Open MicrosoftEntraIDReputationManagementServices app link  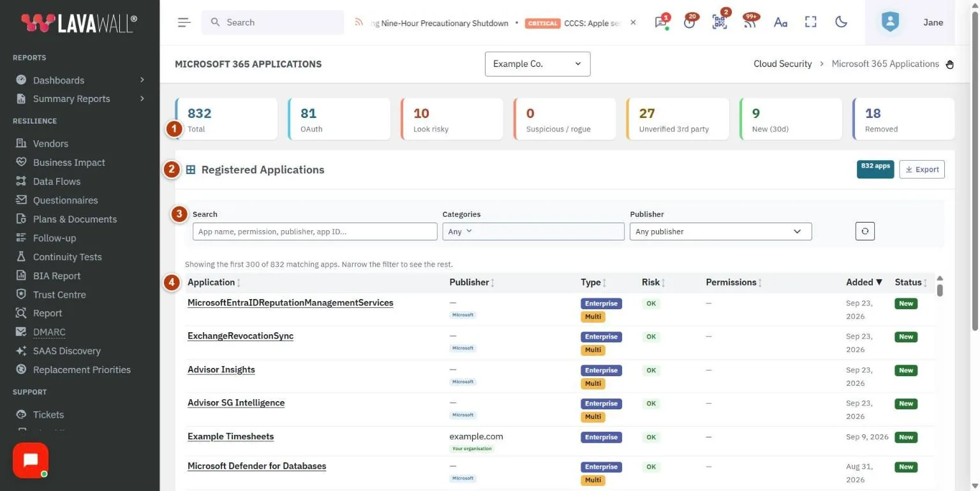[x=290, y=303]
